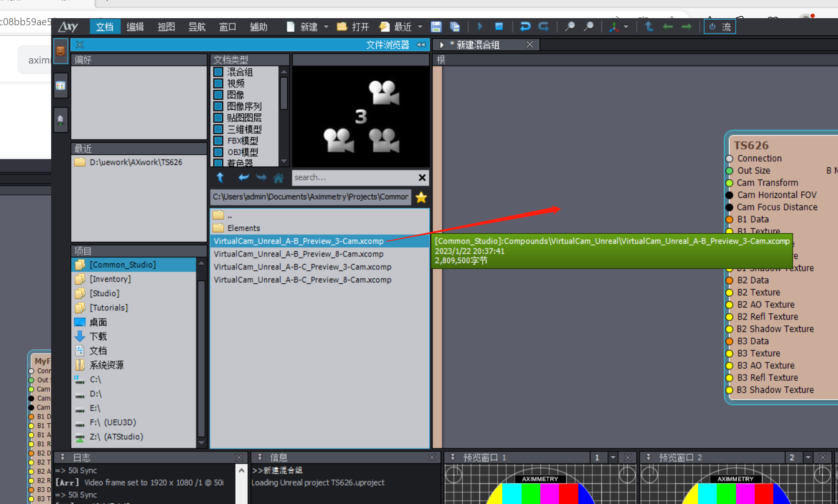Image resolution: width=838 pixels, height=504 pixels.
Task: Click the 打开 open file button
Action: pos(353,27)
